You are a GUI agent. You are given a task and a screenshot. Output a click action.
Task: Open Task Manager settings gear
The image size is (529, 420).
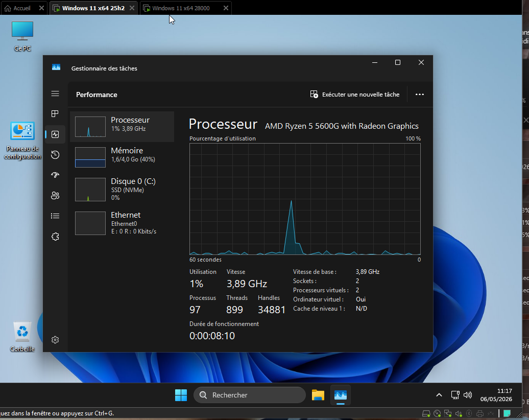pos(55,340)
